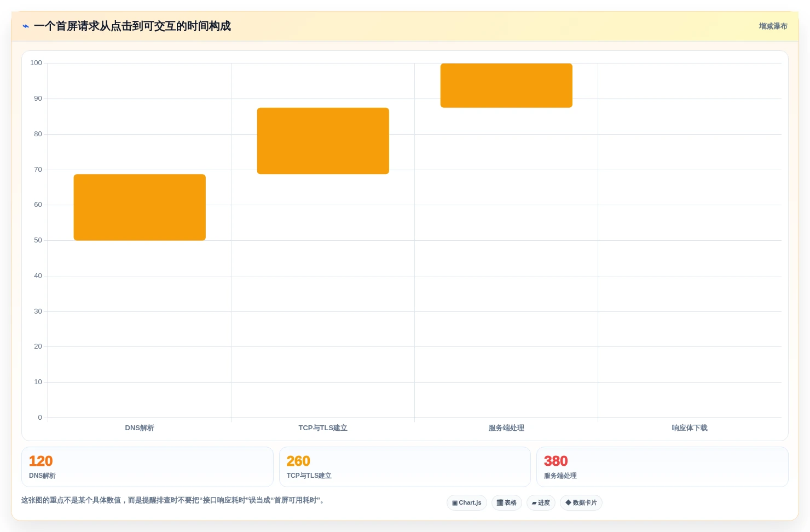This screenshot has height=532, width=810.
Task: Click the y-axis value 100
Action: point(36,63)
